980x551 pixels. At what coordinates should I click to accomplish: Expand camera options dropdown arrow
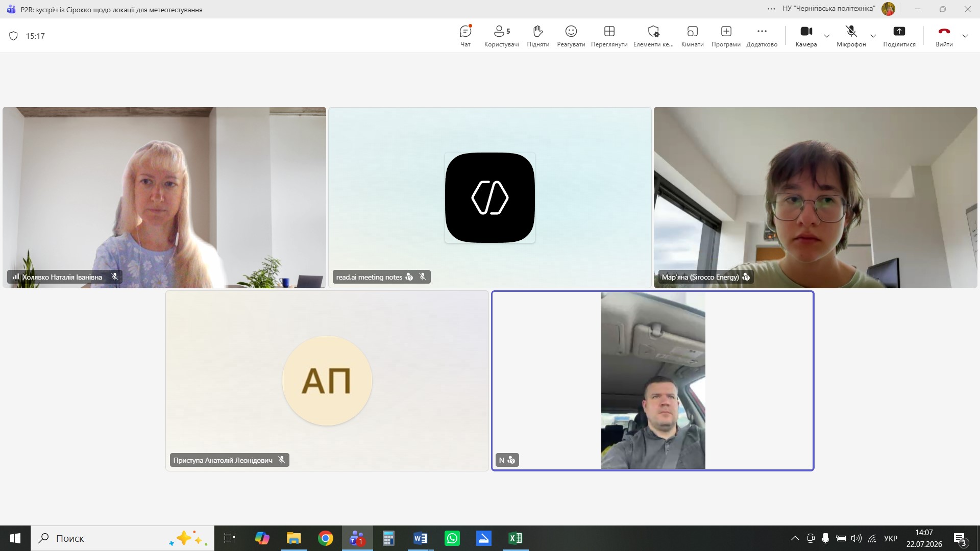point(827,36)
